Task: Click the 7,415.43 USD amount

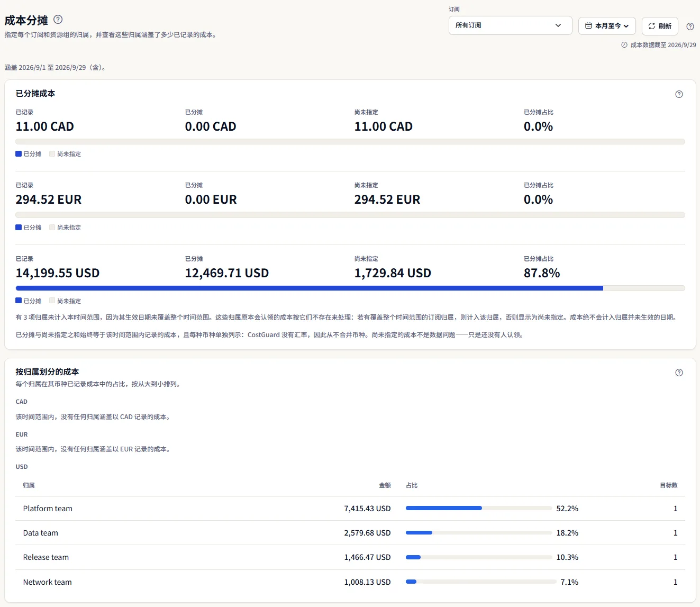Action: pos(367,509)
